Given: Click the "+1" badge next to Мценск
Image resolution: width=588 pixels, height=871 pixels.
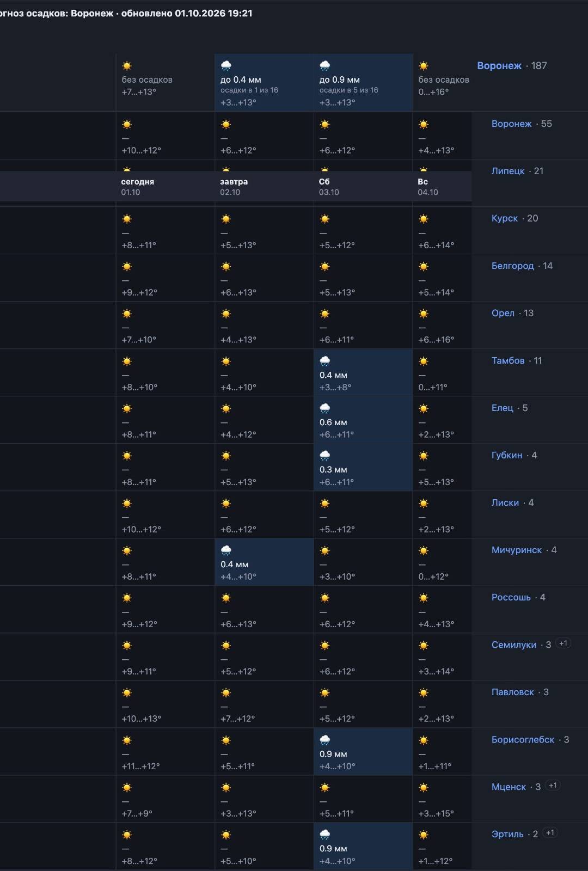Looking at the screenshot, I should pos(553,786).
